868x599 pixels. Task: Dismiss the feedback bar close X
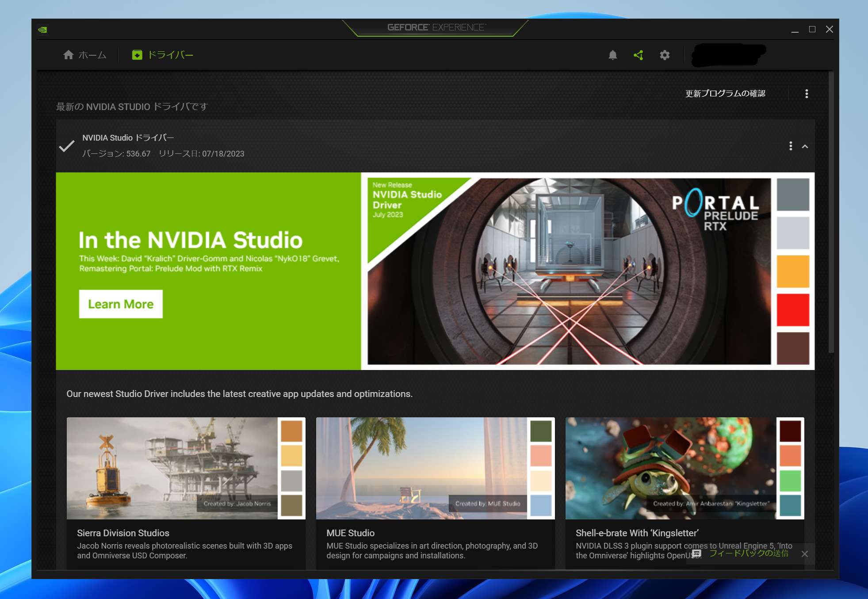(805, 554)
